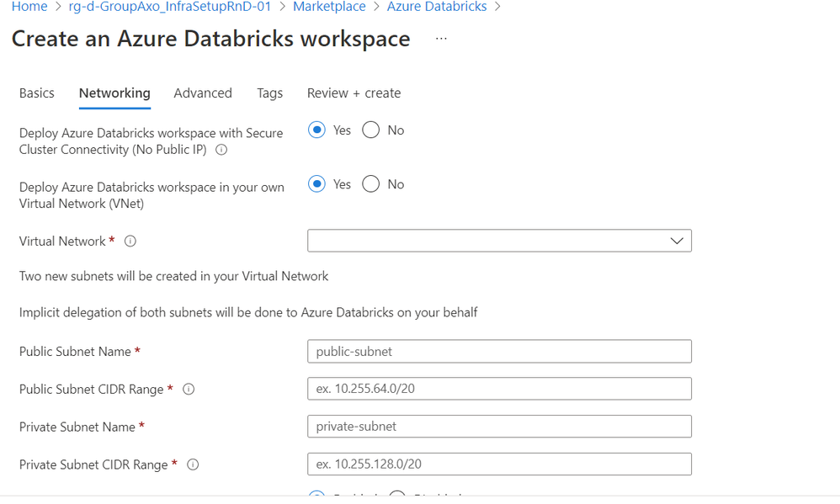Image resolution: width=840 pixels, height=504 pixels.
Task: Open the Review + create tab
Action: click(x=354, y=93)
